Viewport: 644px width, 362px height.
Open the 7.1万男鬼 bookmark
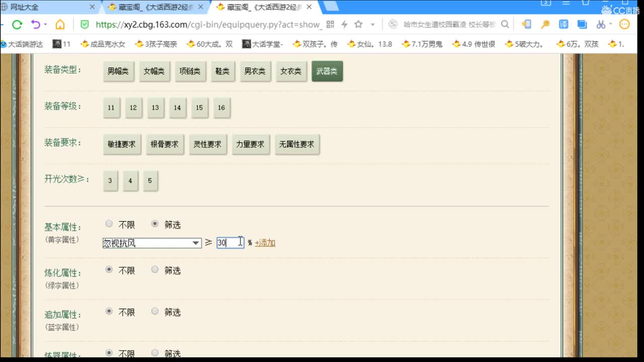[x=423, y=44]
